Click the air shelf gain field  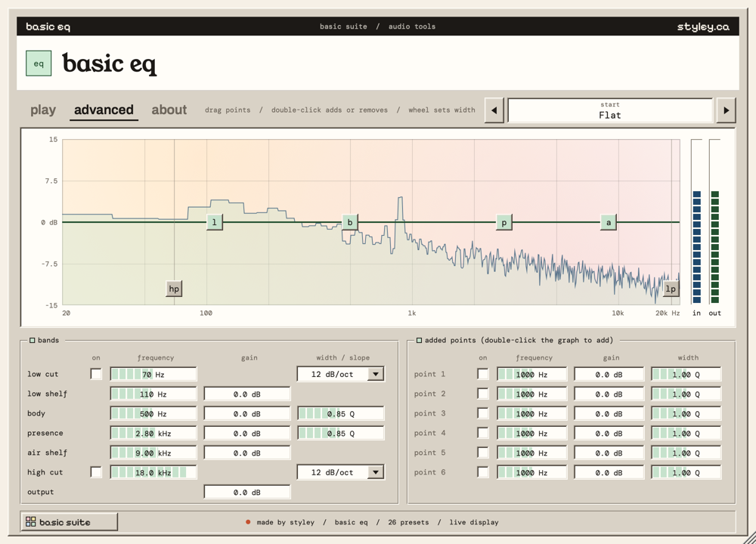coord(247,453)
